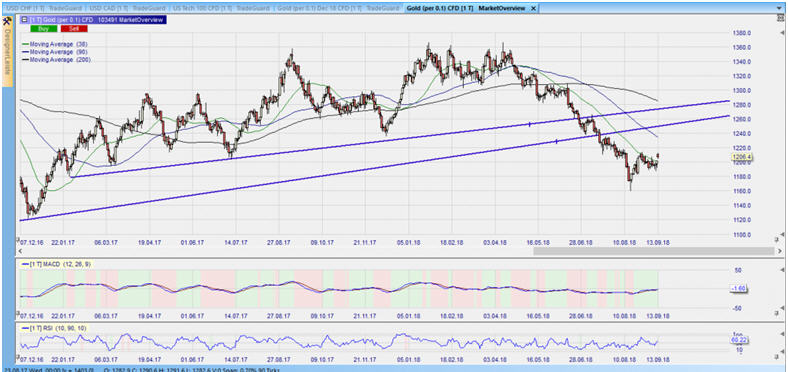
Task: Click the 07.12.16 date on main chart axis
Action: coord(31,242)
